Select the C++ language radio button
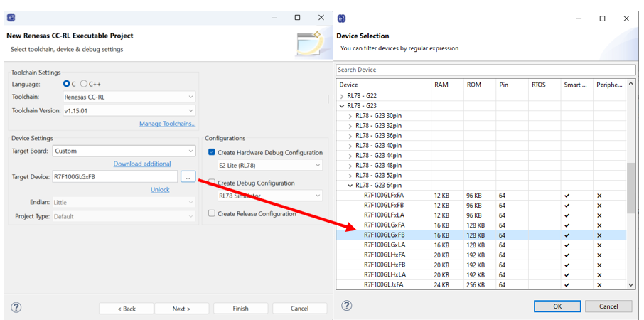The image size is (644, 320). (84, 84)
